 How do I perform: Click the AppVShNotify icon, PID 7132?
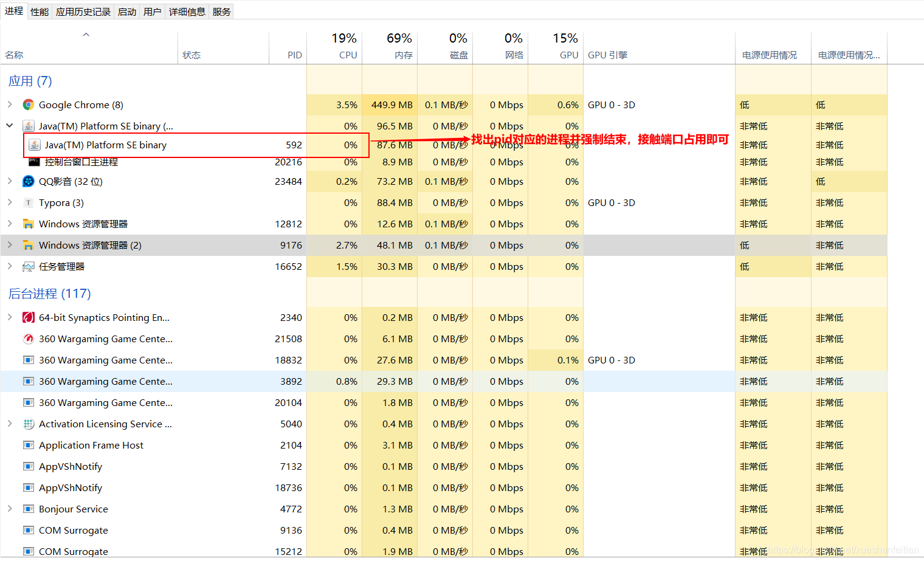[x=28, y=466]
